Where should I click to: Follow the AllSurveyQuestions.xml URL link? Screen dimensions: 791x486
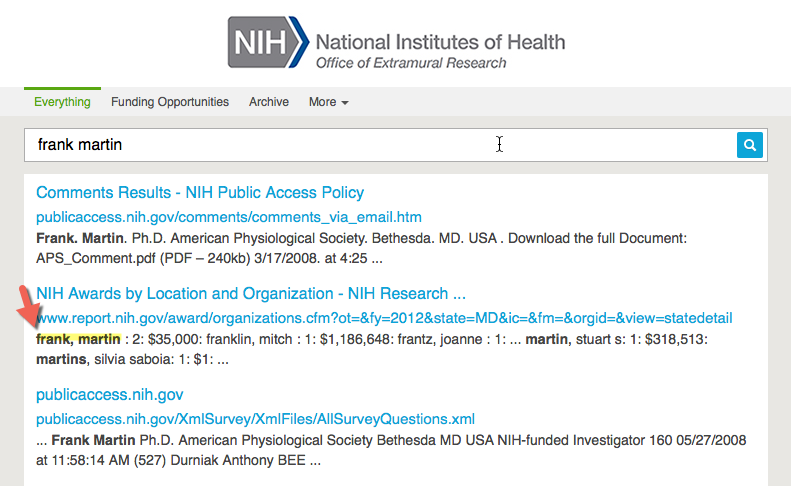click(x=255, y=419)
